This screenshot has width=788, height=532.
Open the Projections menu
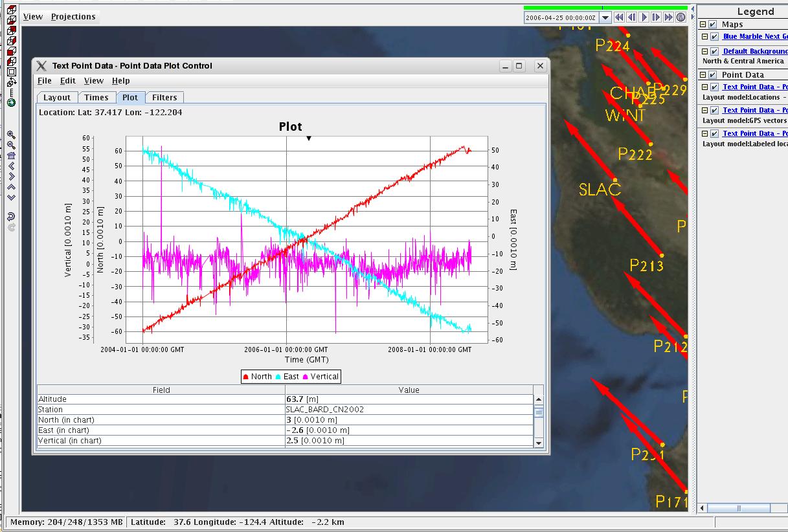click(x=73, y=17)
